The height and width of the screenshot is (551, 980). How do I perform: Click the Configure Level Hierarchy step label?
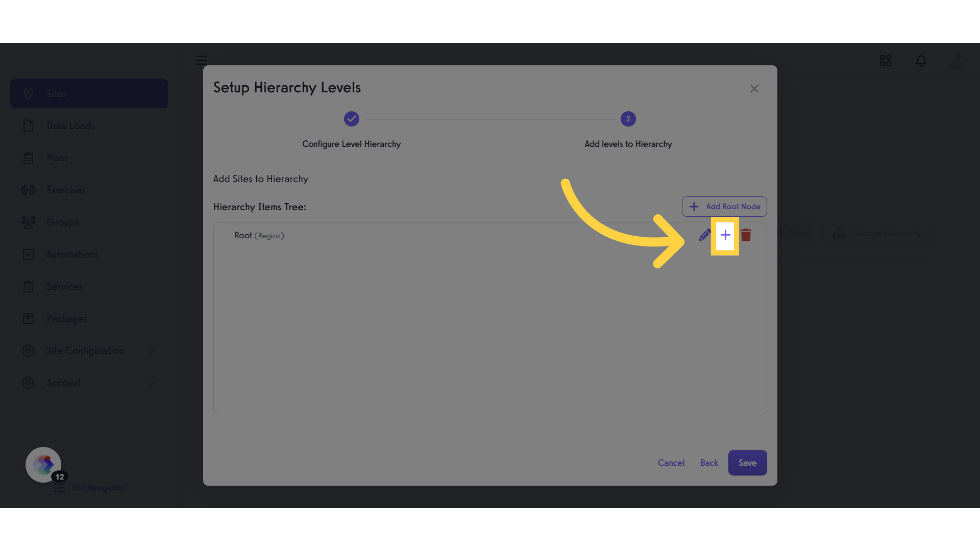[x=351, y=144]
